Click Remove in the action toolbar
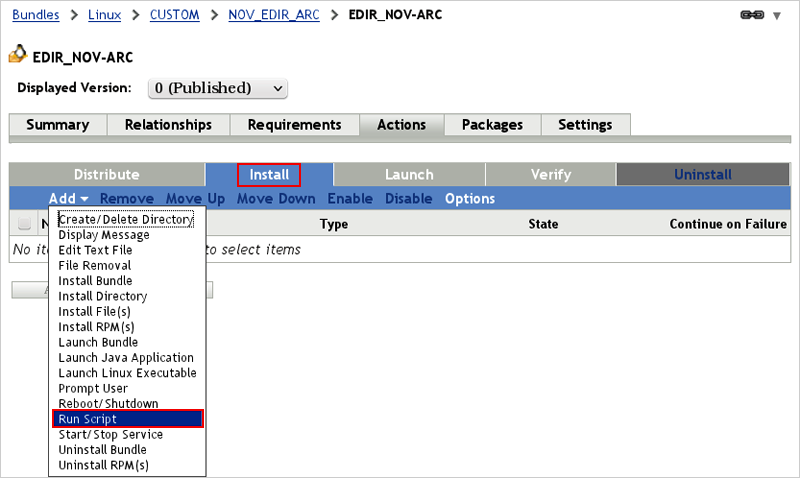This screenshot has height=478, width=800. tap(127, 199)
